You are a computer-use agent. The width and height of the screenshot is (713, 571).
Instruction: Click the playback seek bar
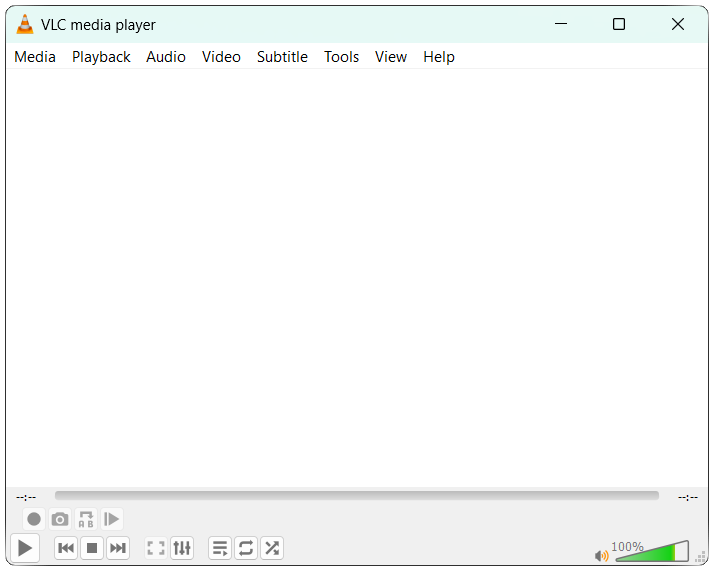(357, 496)
